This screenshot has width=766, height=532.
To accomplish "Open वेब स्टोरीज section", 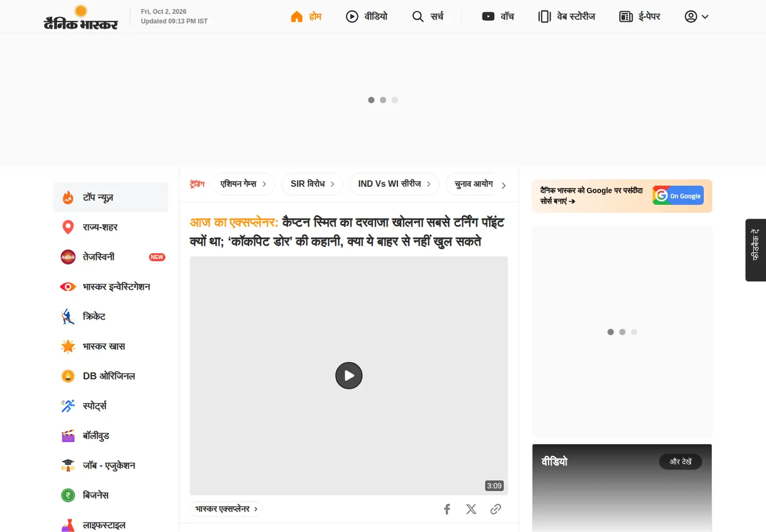I will click(x=576, y=16).
